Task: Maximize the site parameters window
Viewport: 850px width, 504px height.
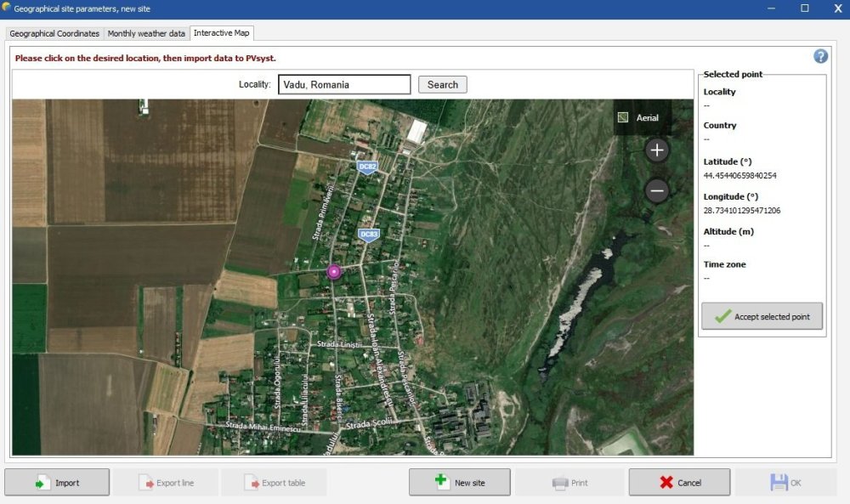Action: coord(804,8)
